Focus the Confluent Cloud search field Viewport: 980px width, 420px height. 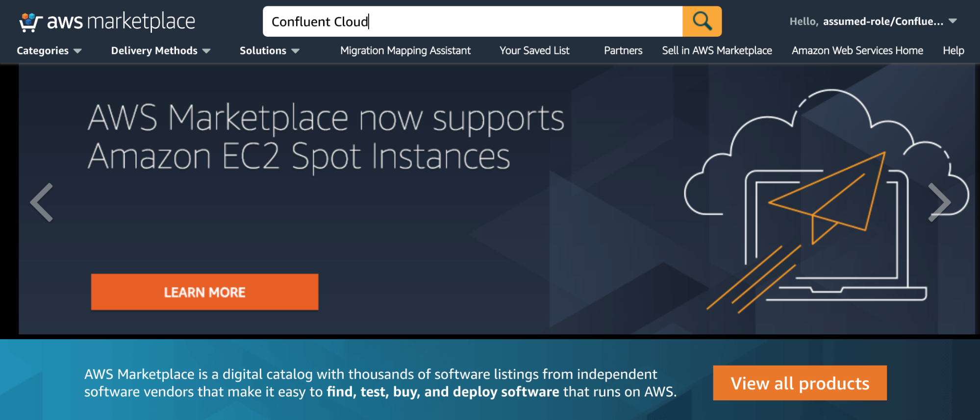pos(473,22)
